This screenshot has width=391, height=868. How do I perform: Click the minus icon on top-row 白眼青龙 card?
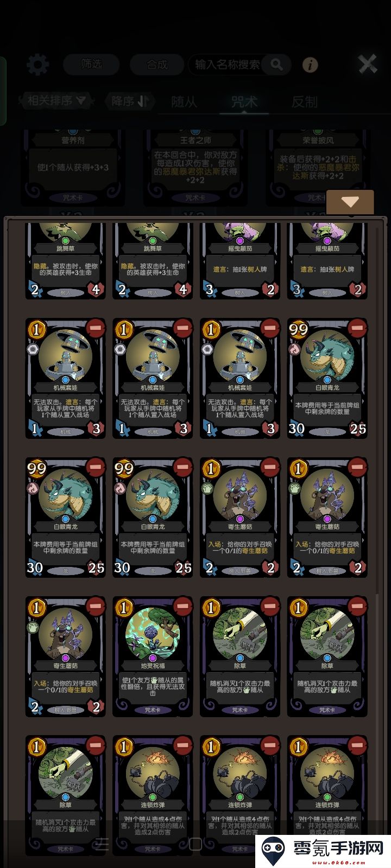coord(357,328)
